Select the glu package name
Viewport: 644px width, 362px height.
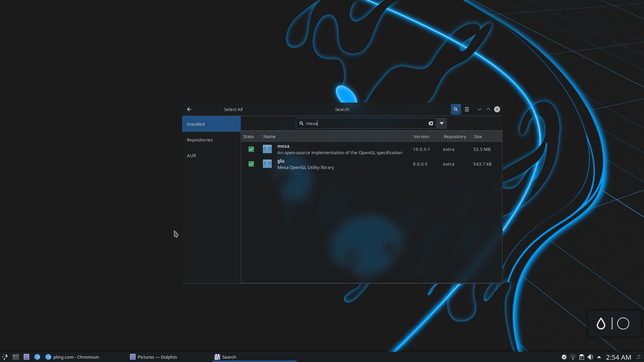281,161
